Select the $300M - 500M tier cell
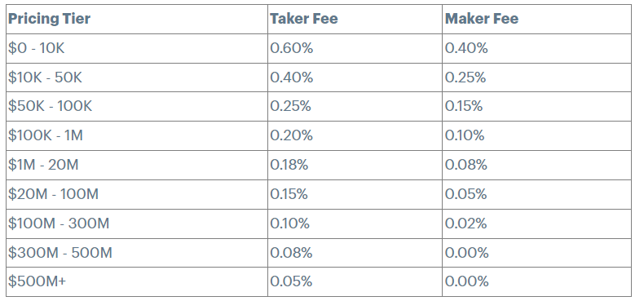The width and height of the screenshot is (644, 301). point(137,253)
